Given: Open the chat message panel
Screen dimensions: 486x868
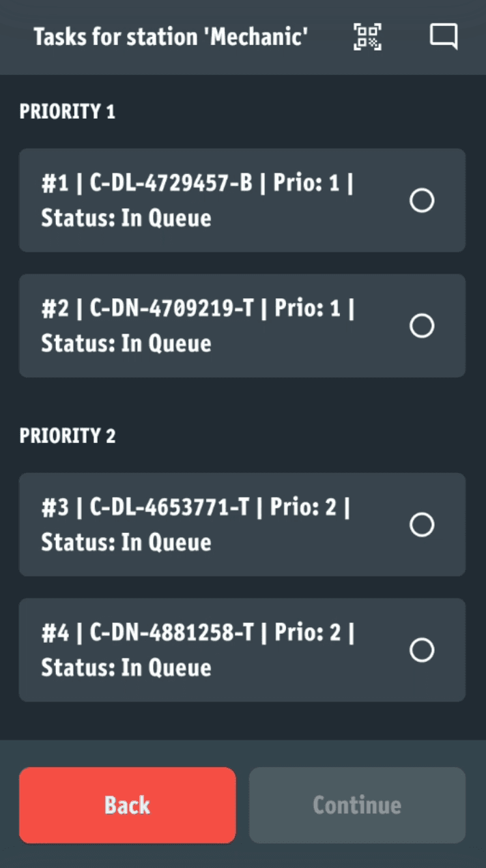Looking at the screenshot, I should pos(444,37).
